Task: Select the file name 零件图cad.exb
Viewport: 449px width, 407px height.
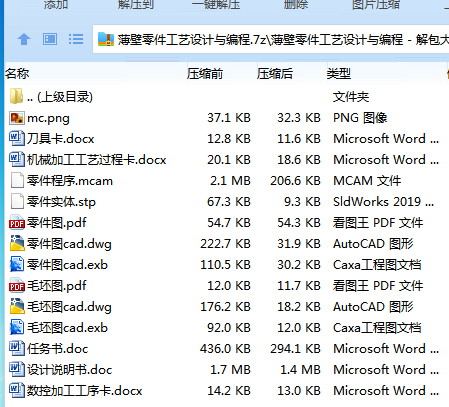Action: 68,265
